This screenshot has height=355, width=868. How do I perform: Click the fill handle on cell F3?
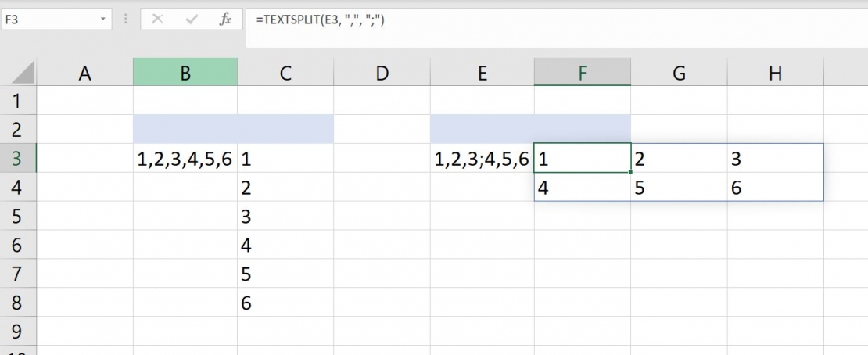[x=630, y=172]
